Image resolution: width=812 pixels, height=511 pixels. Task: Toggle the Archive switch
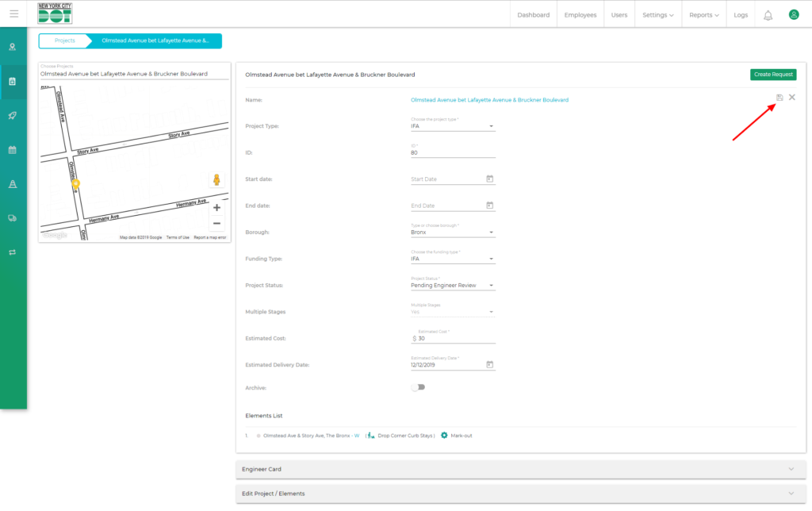(x=418, y=387)
